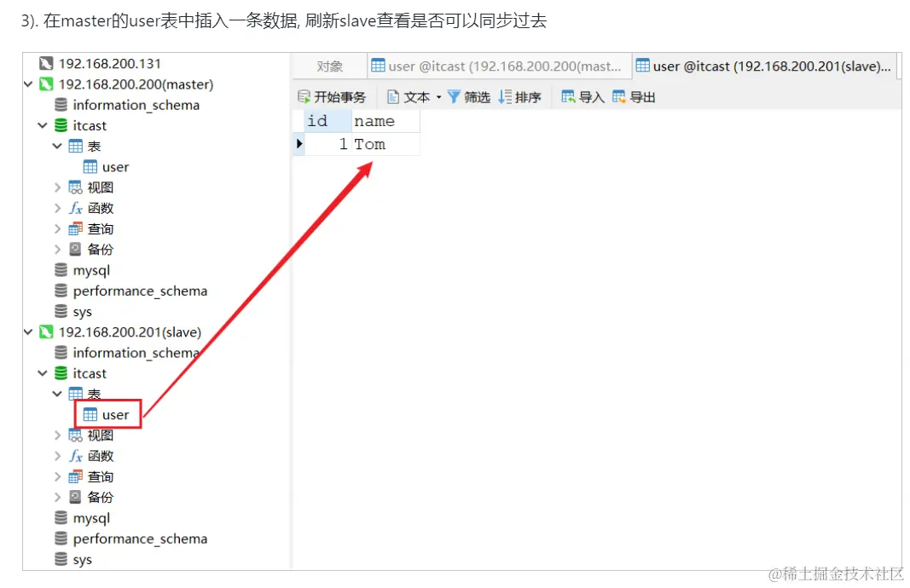910x588 pixels.
Task: Collapse the 192.168.200.201(slave) connection
Action: [x=28, y=331]
